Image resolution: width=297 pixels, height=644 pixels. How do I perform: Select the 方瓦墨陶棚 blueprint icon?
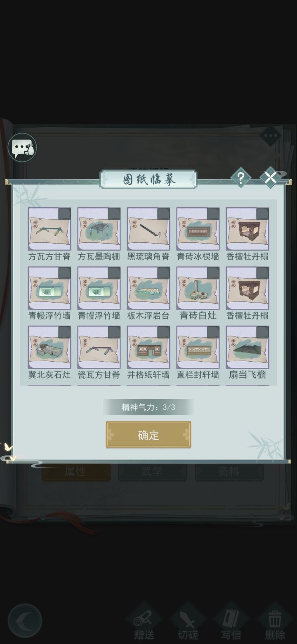pos(99,229)
